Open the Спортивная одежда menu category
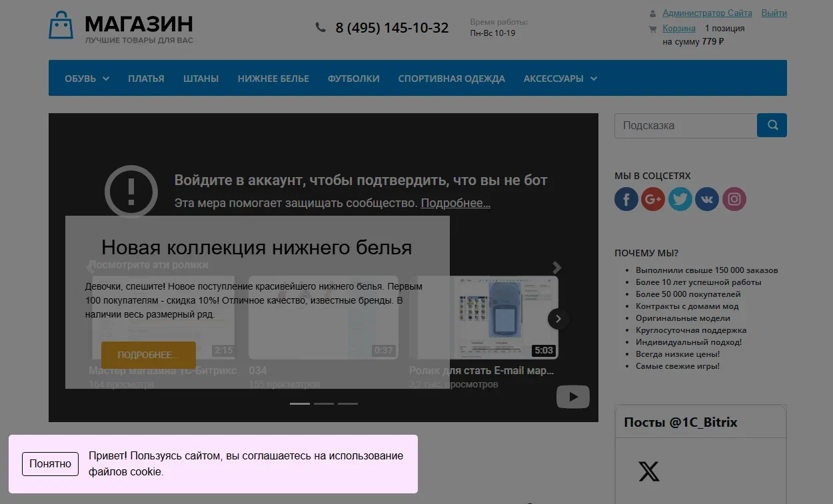The image size is (833, 504). (451, 79)
